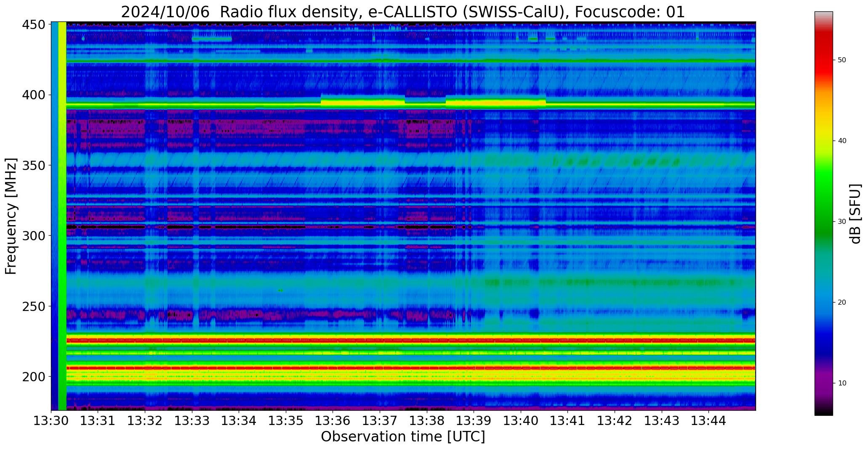The height and width of the screenshot is (449, 868).
Task: Click the colorbar 10 tick label
Action: [x=842, y=383]
